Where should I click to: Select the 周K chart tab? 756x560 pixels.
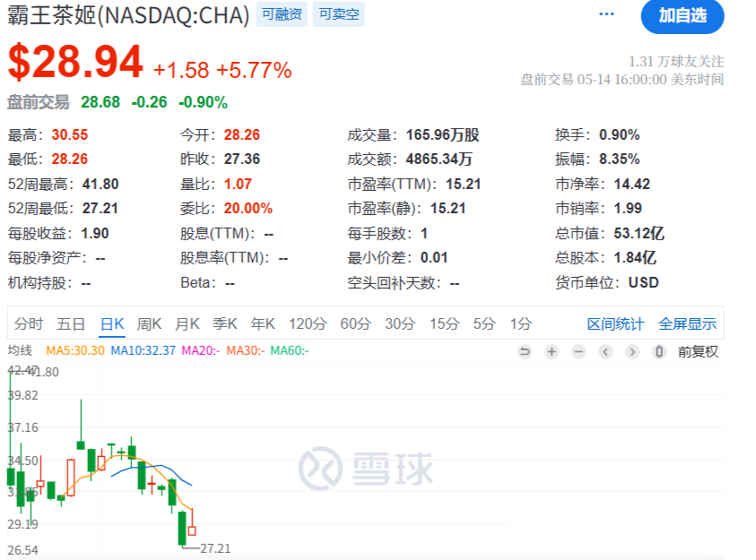point(150,323)
